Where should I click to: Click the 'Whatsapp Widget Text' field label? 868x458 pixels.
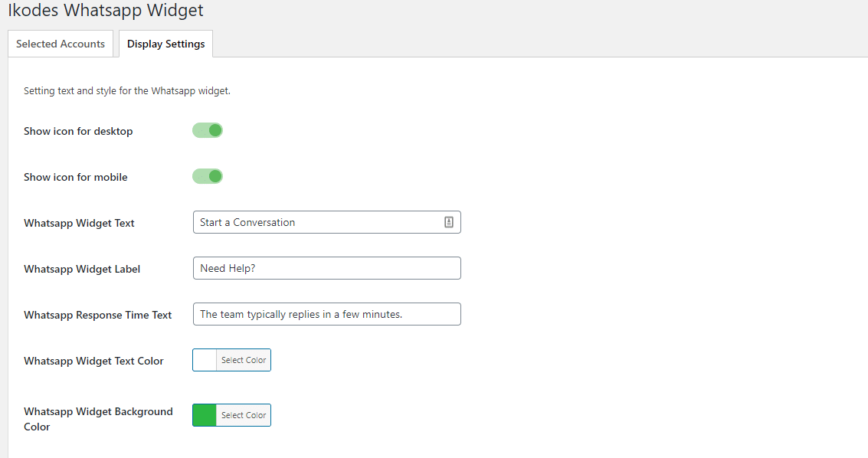[x=79, y=223]
